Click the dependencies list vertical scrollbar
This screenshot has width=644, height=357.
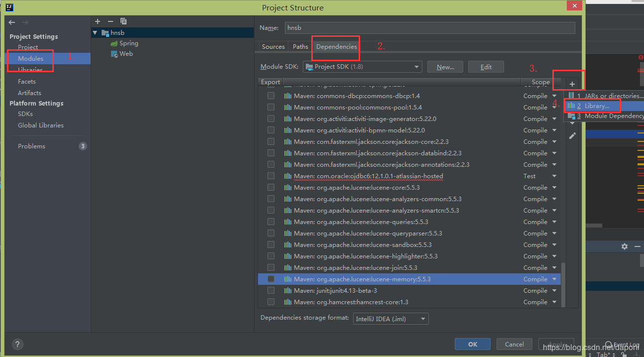click(563, 285)
